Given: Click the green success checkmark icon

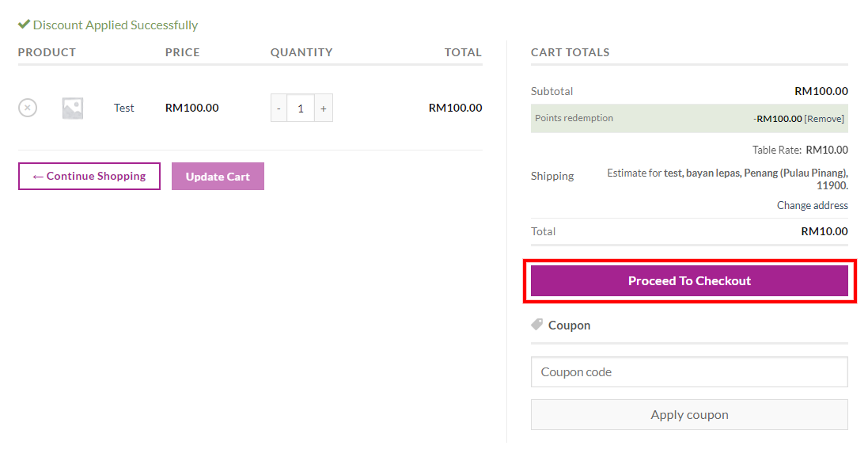Looking at the screenshot, I should point(24,25).
